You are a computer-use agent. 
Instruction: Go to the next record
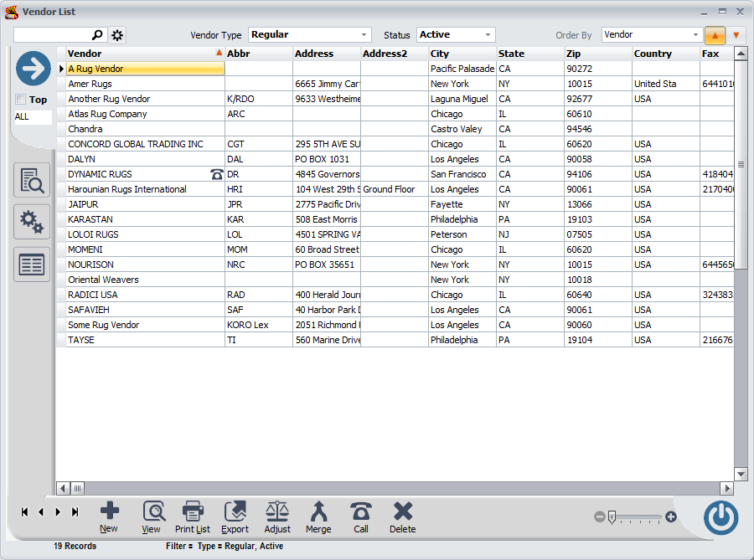coord(58,512)
